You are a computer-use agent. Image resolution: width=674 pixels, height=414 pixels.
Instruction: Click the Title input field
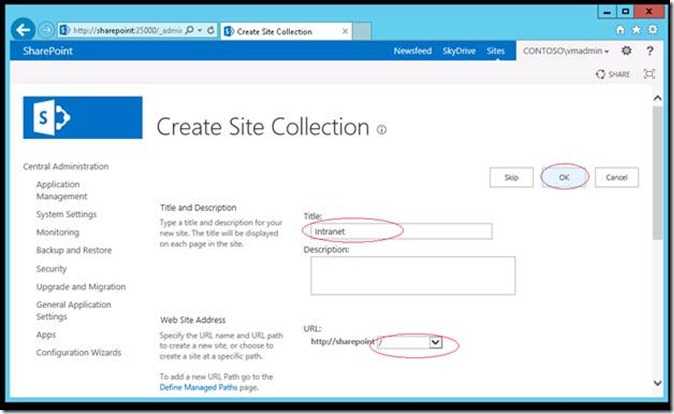[x=401, y=231]
